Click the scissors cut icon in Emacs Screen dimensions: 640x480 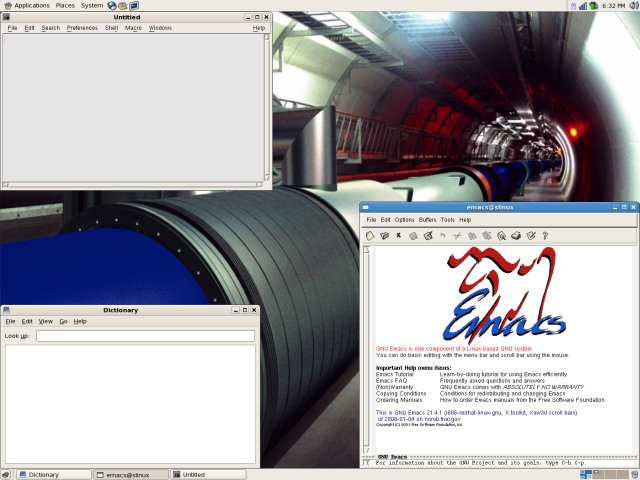click(457, 235)
